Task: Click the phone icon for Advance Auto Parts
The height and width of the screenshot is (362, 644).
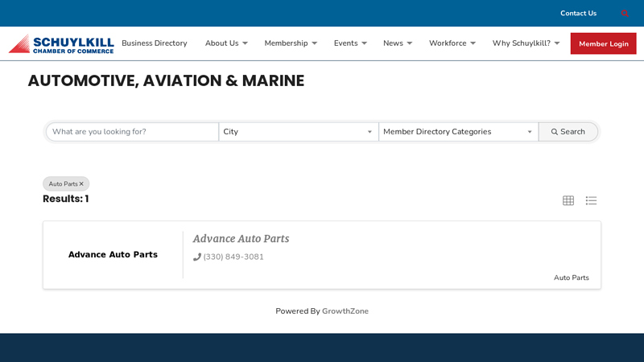Action: tap(197, 257)
